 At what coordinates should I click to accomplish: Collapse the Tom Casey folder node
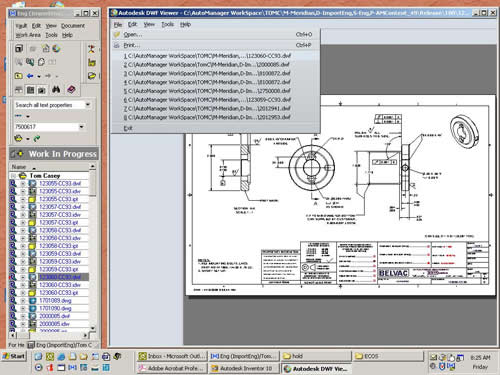tap(13, 175)
